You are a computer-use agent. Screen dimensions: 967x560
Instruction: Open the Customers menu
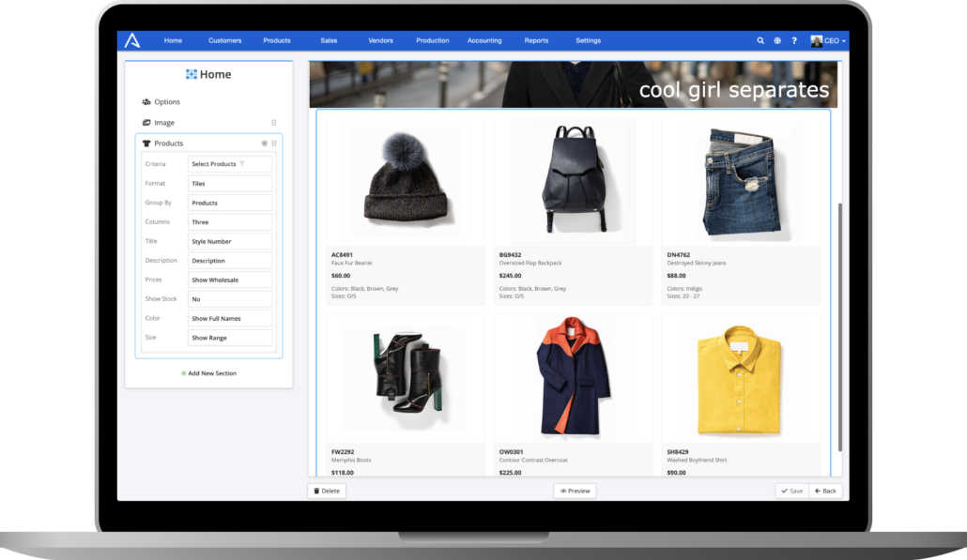point(224,40)
